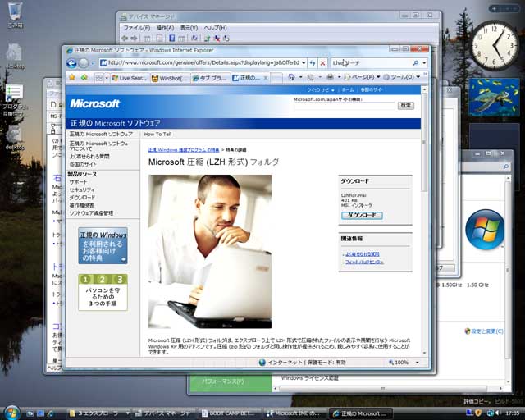The image size is (525, 420).
Task: Click Device Manager's scan hardware icon
Action: coord(194,39)
